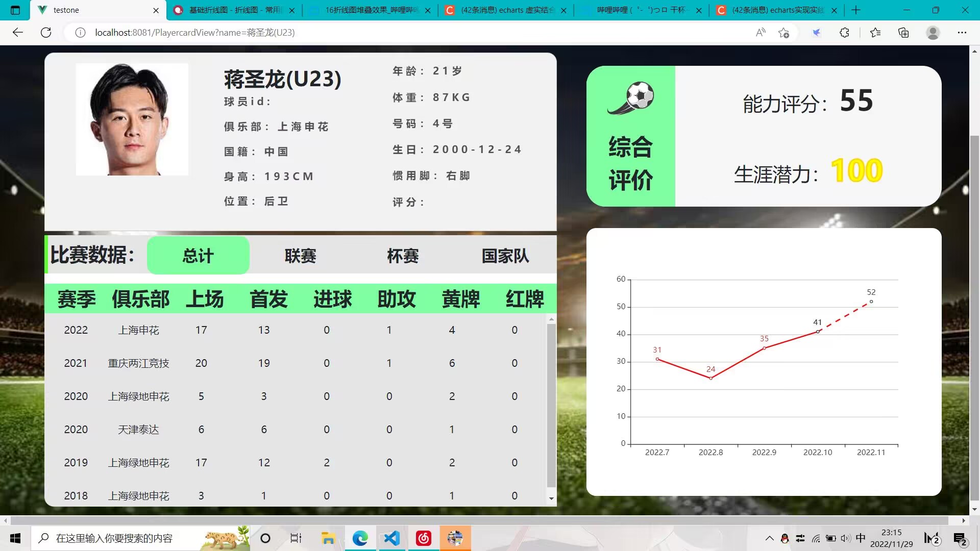The height and width of the screenshot is (551, 980).
Task: Select the 国家队 tab
Action: tap(505, 256)
